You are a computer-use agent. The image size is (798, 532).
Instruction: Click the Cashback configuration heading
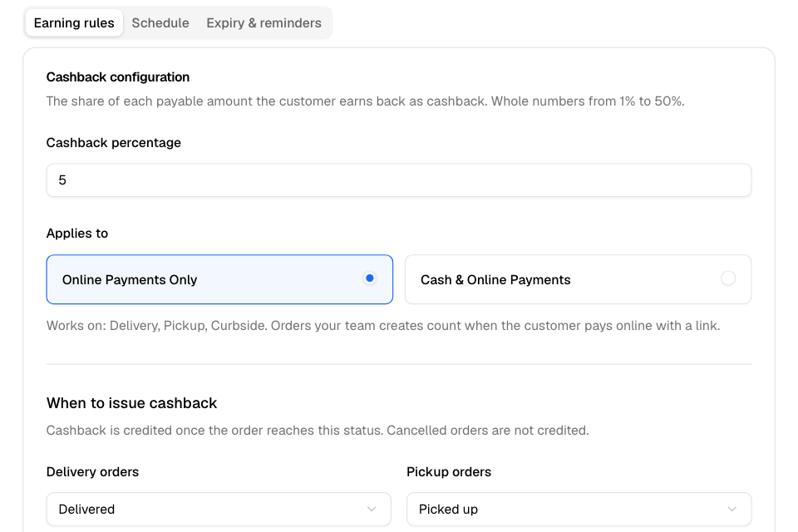(118, 76)
